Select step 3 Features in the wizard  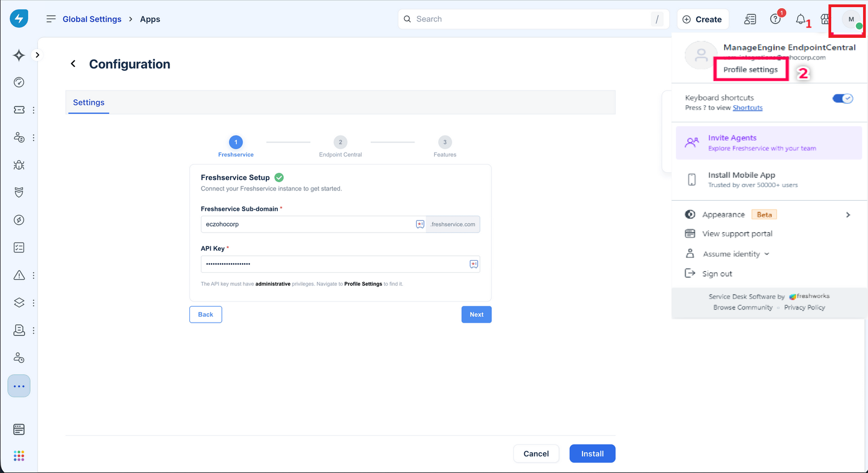[445, 147]
